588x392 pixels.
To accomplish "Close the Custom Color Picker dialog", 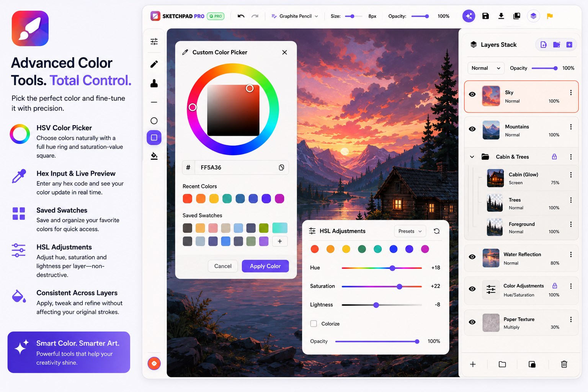I will coord(284,52).
